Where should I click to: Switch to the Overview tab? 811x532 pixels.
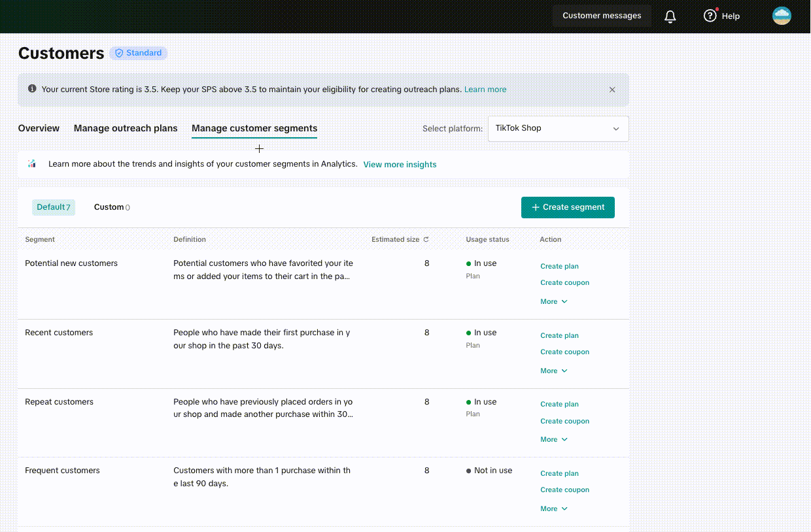[39, 129]
